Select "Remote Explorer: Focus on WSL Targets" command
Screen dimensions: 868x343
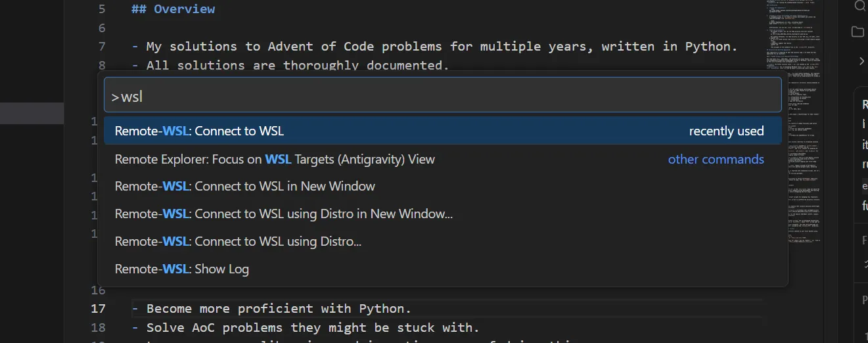(275, 159)
